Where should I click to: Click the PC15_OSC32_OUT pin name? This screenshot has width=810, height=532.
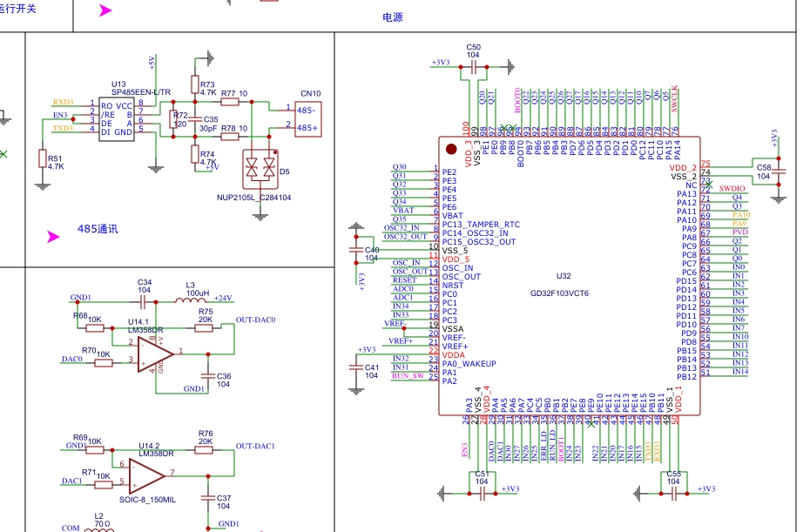point(479,242)
